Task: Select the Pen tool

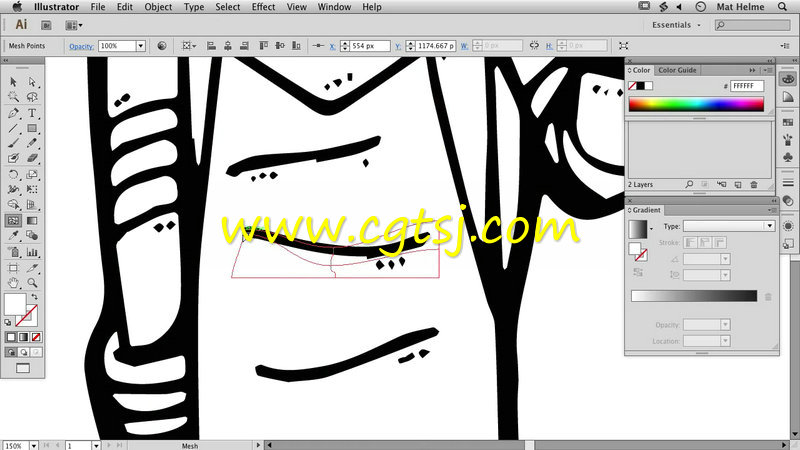Action: coord(13,113)
